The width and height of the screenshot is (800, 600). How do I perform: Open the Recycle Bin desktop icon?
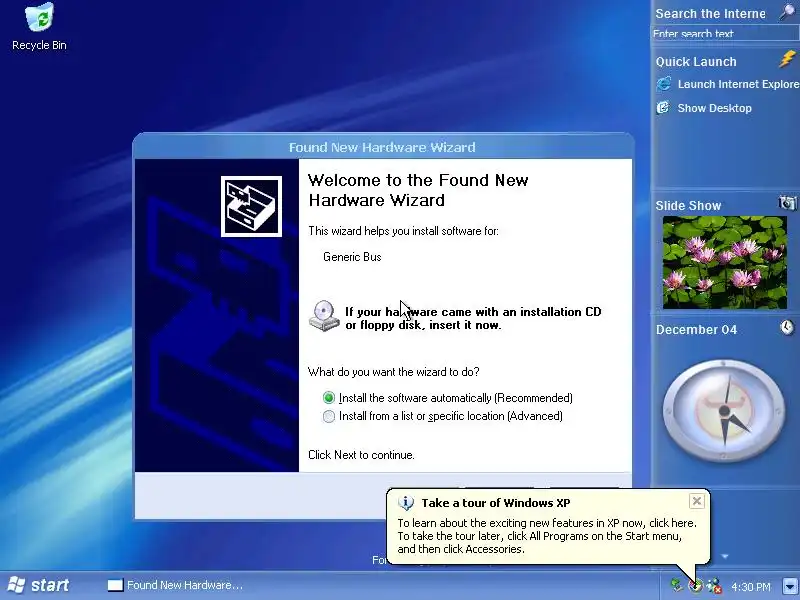(39, 26)
